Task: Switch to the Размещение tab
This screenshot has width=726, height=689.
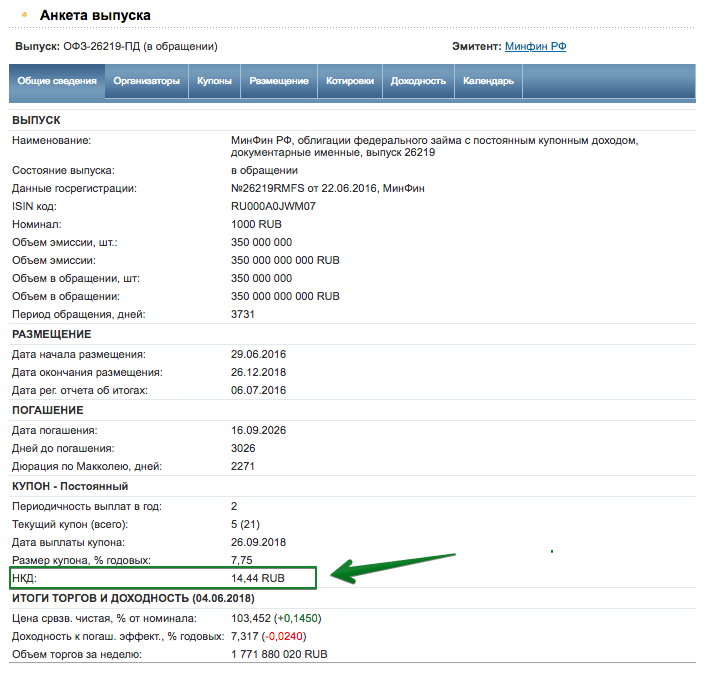Action: [x=279, y=81]
